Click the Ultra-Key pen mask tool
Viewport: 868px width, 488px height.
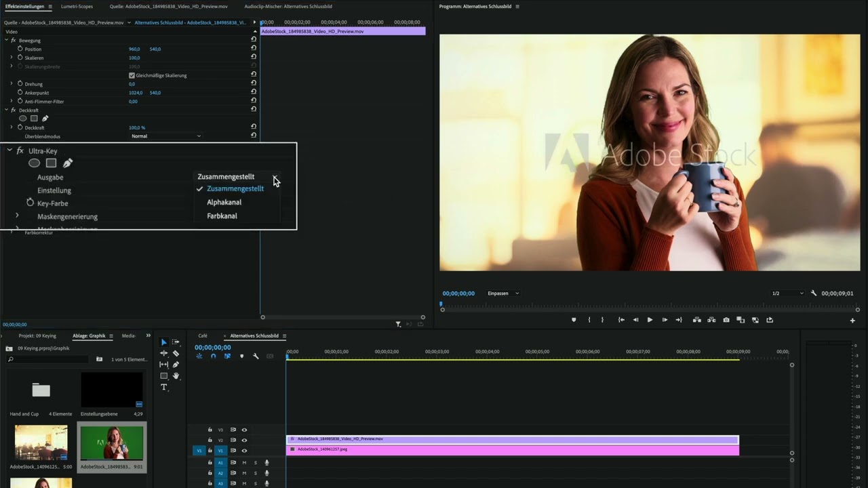click(x=68, y=163)
